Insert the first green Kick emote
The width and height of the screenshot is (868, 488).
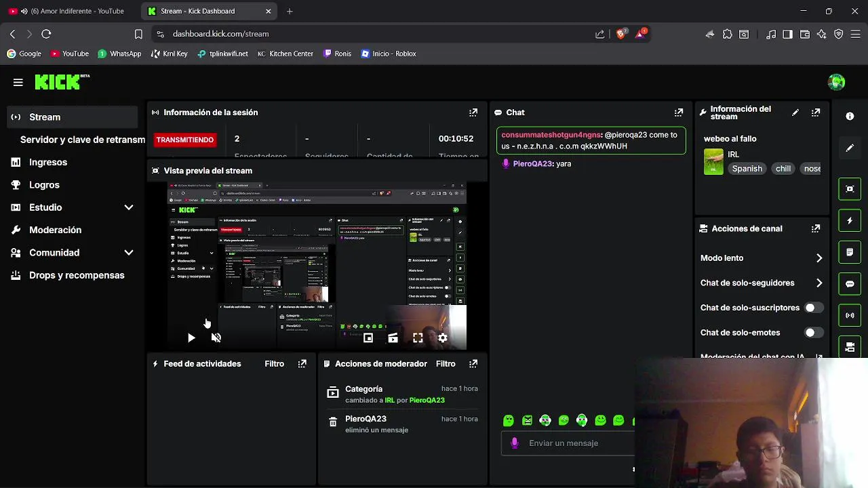point(509,420)
